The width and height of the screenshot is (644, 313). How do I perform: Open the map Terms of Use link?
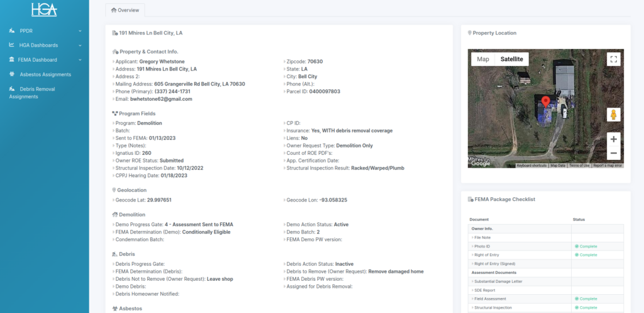point(579,166)
